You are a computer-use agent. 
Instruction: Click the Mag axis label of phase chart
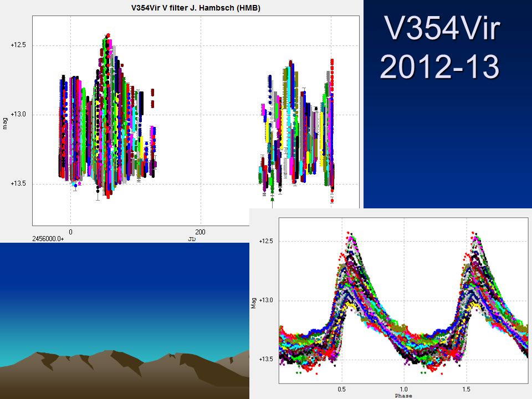(x=253, y=303)
